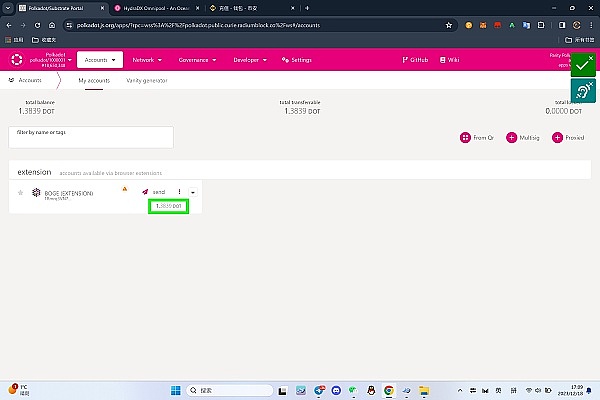This screenshot has width=600, height=400.
Task: Click the green A extension icon
Action: [x=512, y=25]
